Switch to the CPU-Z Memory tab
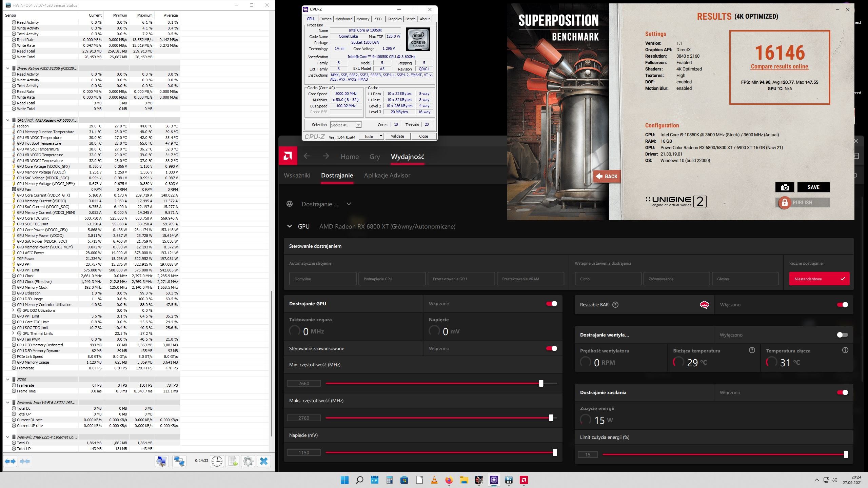 pyautogui.click(x=363, y=19)
